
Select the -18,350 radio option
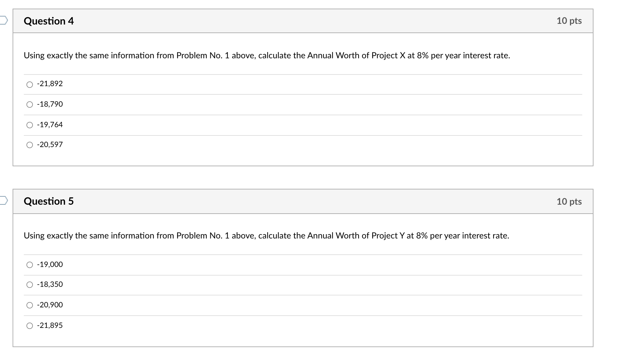point(30,285)
